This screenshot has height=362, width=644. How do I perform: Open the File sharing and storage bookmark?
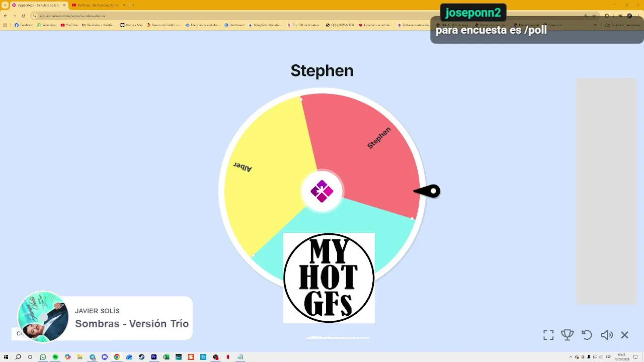coord(203,25)
